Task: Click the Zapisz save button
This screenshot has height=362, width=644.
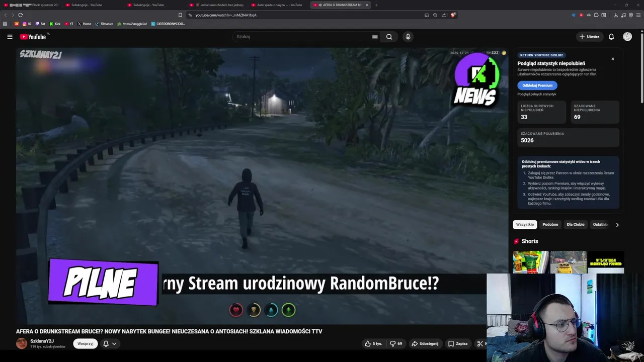Action: point(458,344)
